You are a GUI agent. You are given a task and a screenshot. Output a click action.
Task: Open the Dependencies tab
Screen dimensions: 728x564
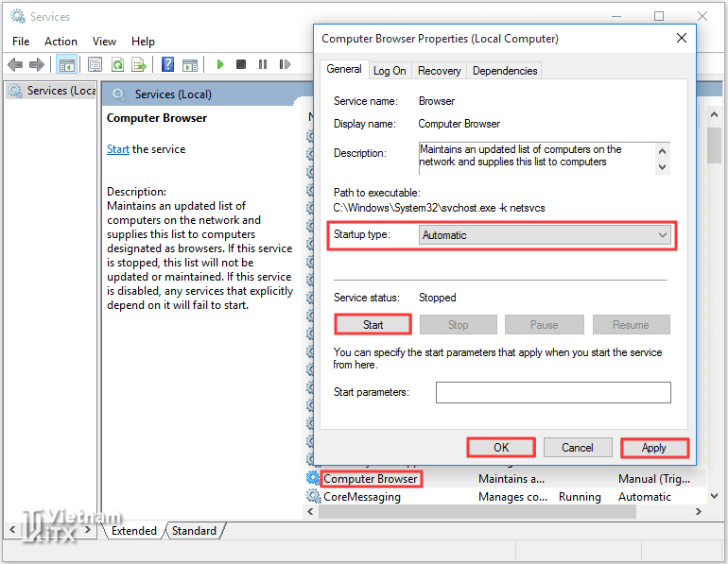click(505, 71)
